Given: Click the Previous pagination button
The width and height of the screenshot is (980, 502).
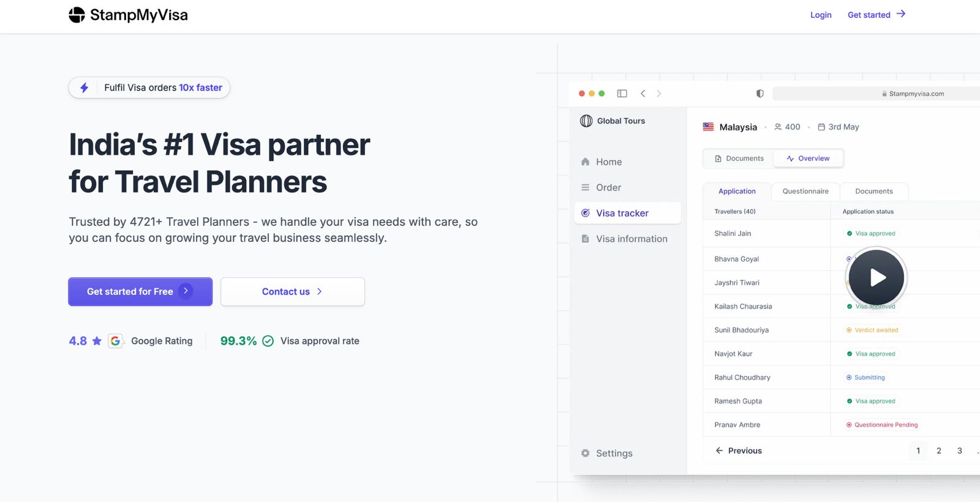Looking at the screenshot, I should 739,451.
